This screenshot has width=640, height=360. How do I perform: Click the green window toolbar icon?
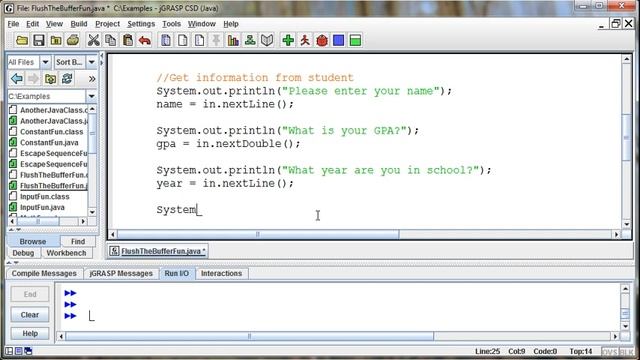pyautogui.click(x=356, y=40)
